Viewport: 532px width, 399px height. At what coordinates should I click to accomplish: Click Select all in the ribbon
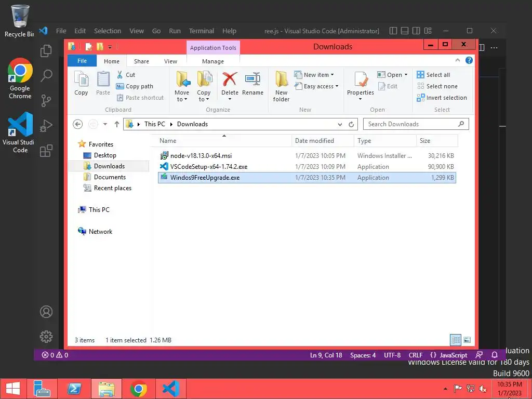coord(434,75)
